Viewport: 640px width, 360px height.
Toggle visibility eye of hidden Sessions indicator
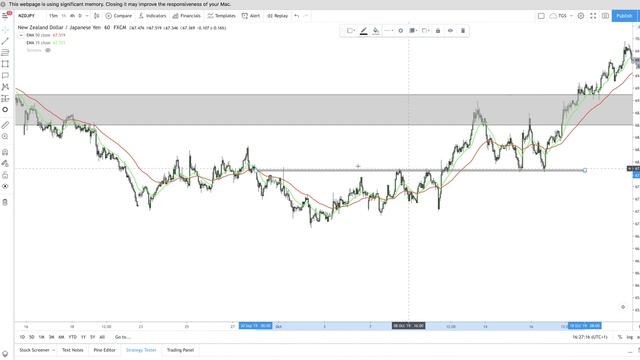(x=48, y=50)
